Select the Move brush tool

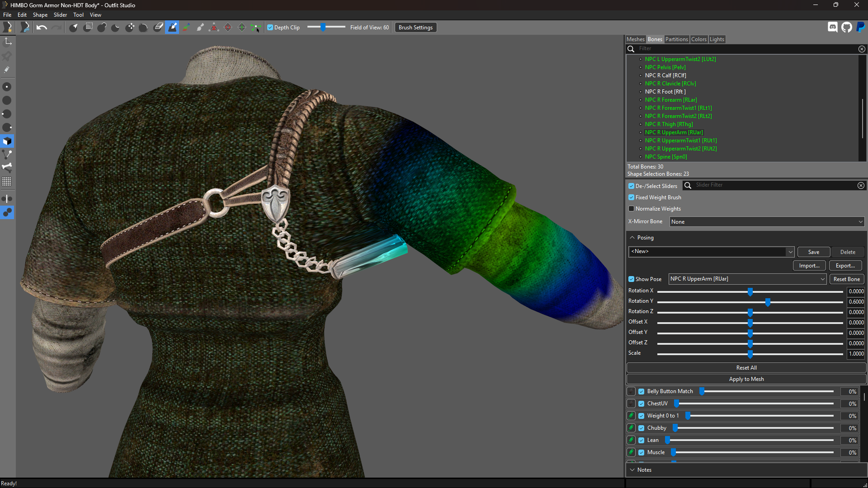point(130,28)
